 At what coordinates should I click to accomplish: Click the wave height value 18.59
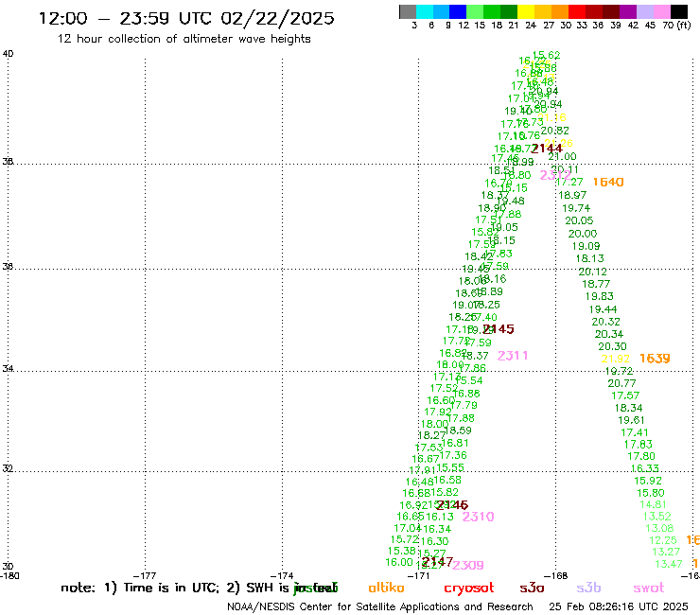(x=458, y=430)
